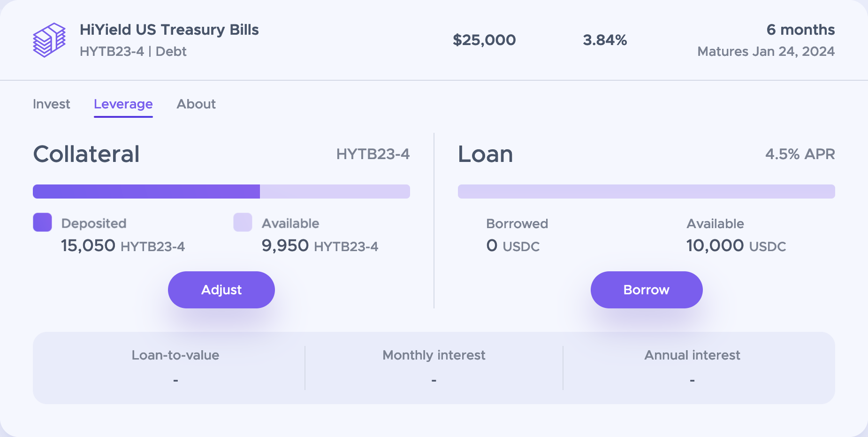Click the 3.84% yield value
This screenshot has height=437, width=868.
click(x=605, y=40)
